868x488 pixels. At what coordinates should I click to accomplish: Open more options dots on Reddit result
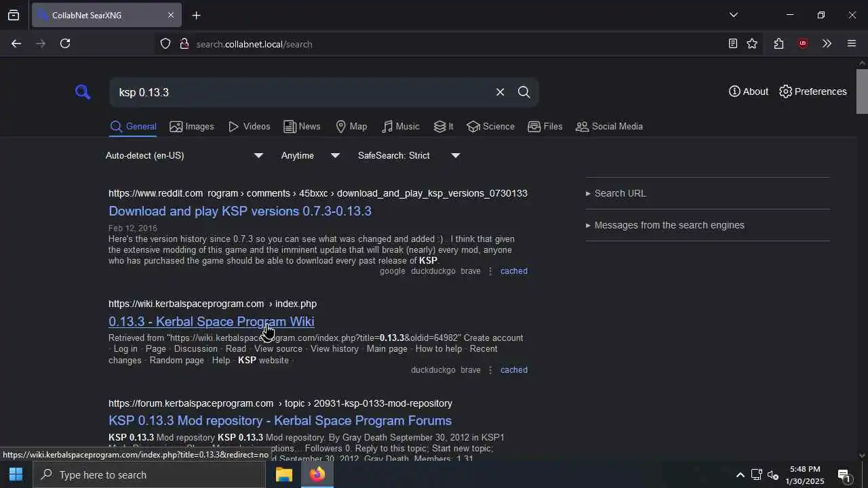(x=490, y=271)
